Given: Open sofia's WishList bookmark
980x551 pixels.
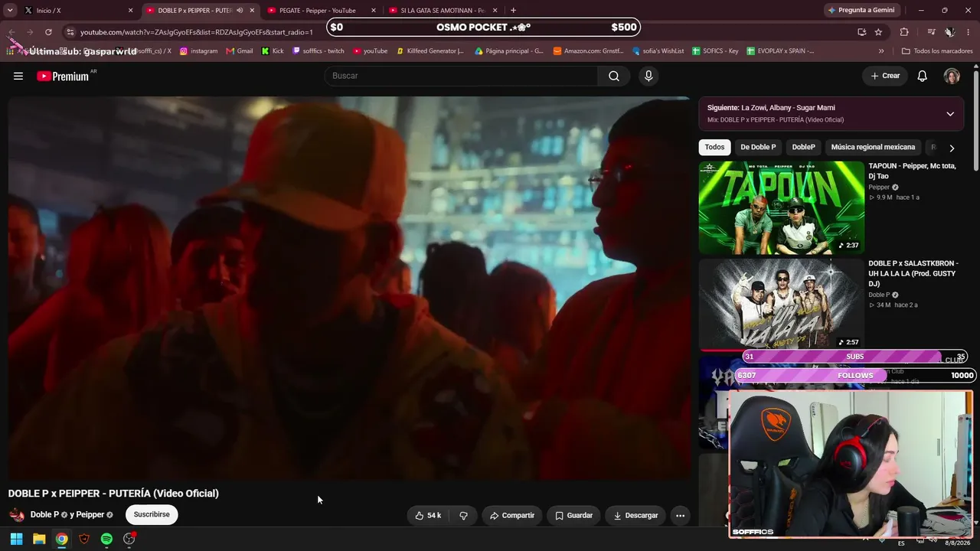Looking at the screenshot, I should pyautogui.click(x=658, y=51).
